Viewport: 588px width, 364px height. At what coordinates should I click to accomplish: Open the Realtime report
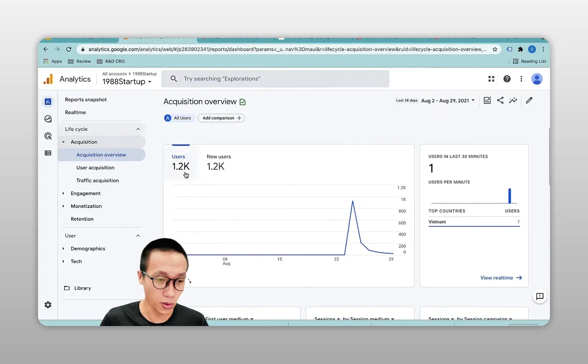pos(75,112)
